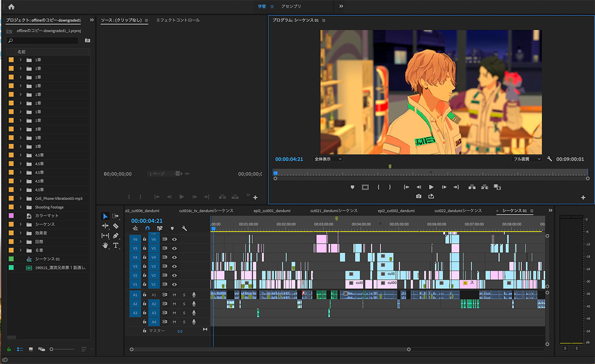Click the pink カラーマット label swatch
Viewport: 595px width, 364px height.
[11, 216]
